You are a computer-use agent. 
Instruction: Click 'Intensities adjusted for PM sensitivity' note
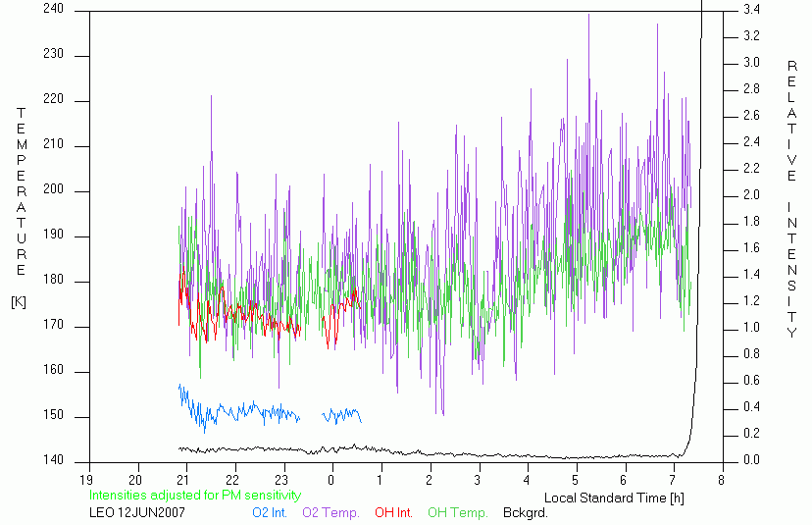pos(195,496)
